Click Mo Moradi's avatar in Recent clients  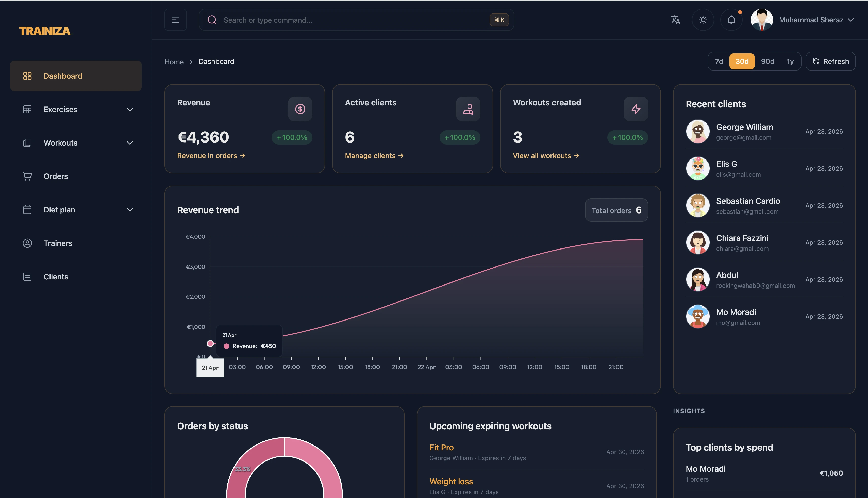click(698, 316)
